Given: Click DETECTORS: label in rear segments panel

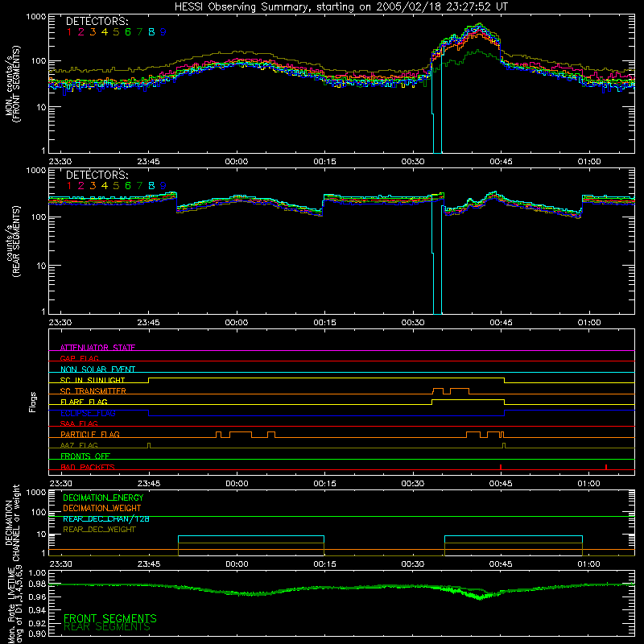Looking at the screenshot, I should click(x=97, y=175).
